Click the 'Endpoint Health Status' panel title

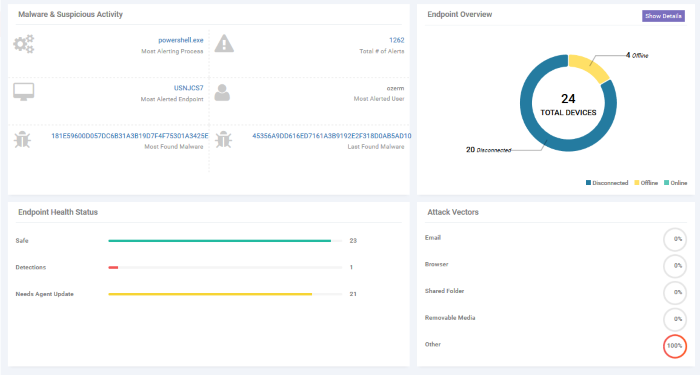(x=58, y=212)
